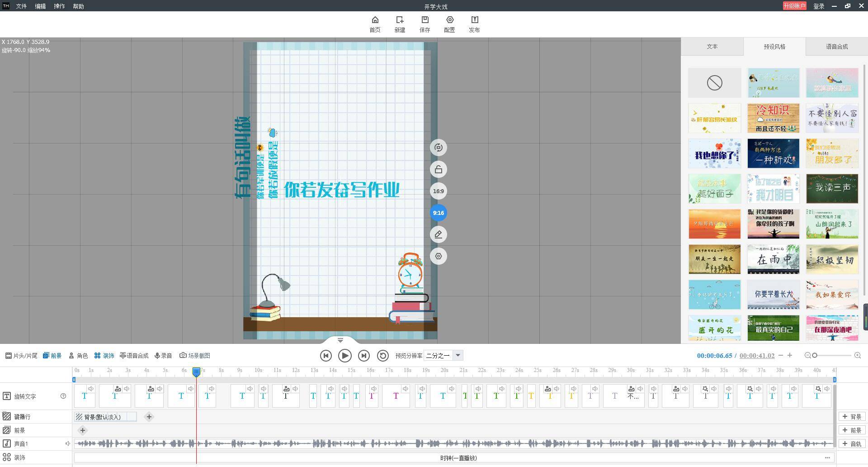Click the timeline zoom slider

click(832, 355)
